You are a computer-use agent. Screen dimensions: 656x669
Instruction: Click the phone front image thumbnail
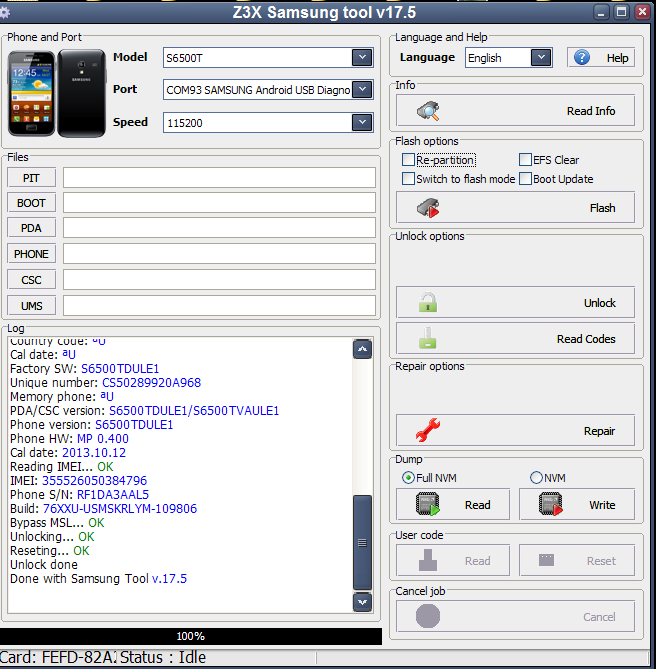click(32, 93)
